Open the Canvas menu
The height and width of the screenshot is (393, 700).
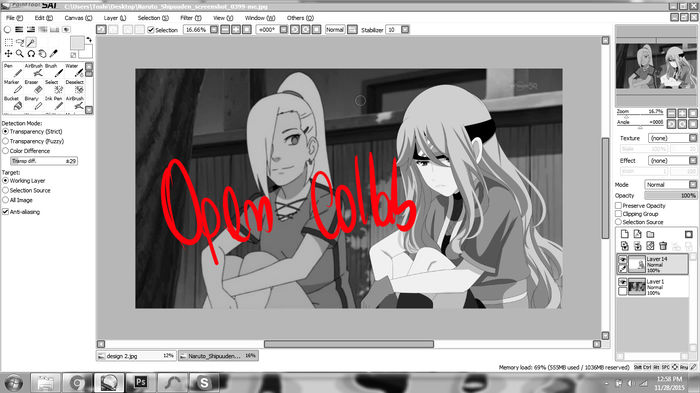[78, 18]
